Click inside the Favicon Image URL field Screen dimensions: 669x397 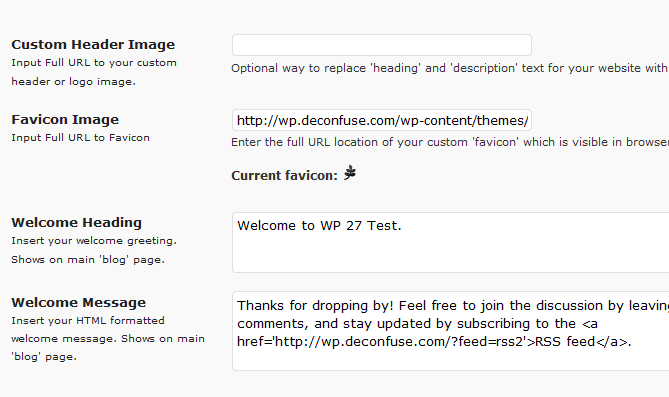[x=382, y=120]
